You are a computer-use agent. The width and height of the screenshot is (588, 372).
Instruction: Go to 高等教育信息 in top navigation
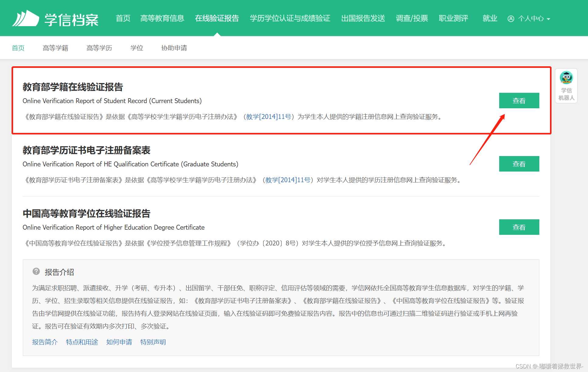(162, 19)
